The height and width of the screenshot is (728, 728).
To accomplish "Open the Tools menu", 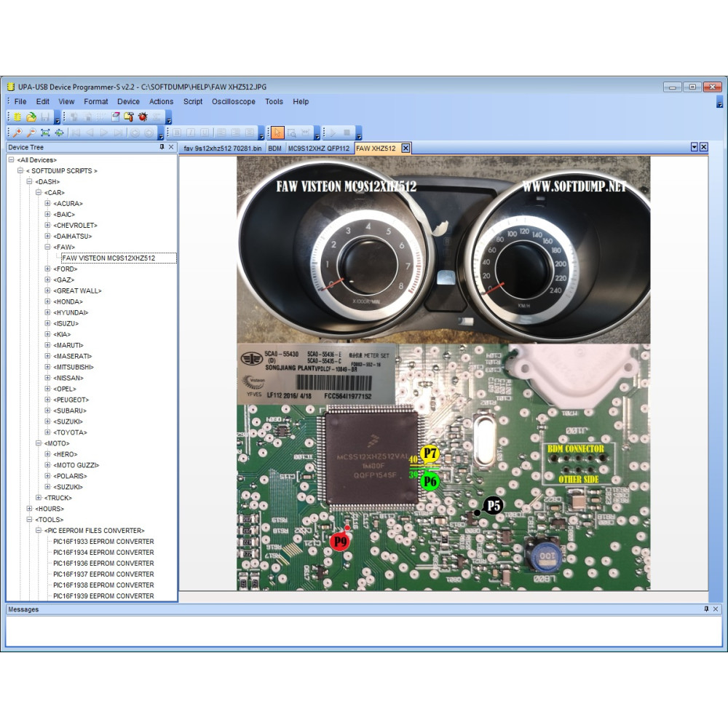I will click(x=274, y=101).
